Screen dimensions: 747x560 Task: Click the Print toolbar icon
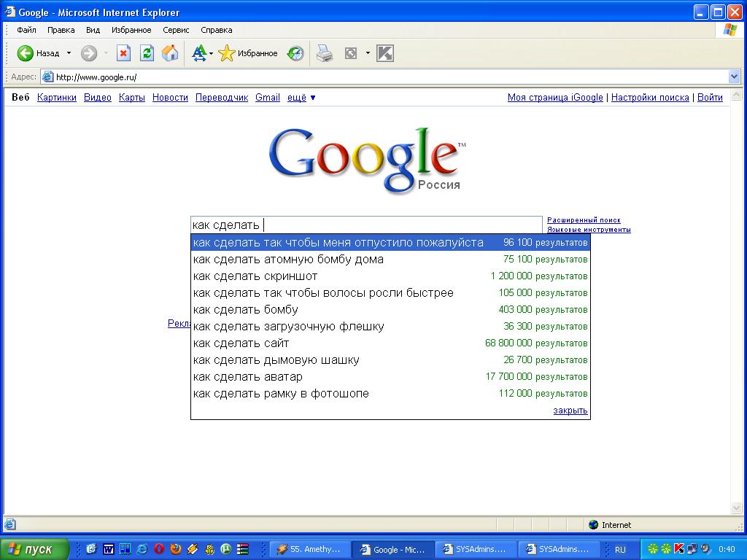(x=325, y=53)
